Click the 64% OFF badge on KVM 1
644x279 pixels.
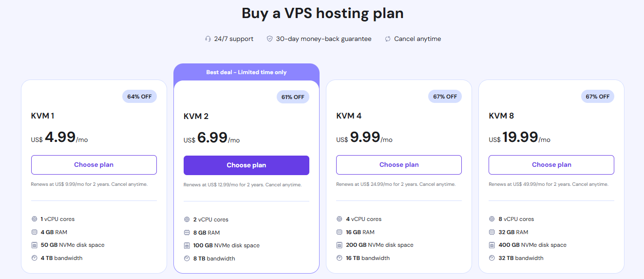(x=139, y=97)
